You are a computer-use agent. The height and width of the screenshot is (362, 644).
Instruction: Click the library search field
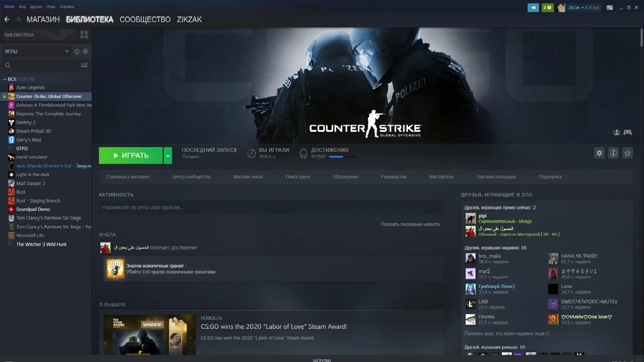coord(46,65)
